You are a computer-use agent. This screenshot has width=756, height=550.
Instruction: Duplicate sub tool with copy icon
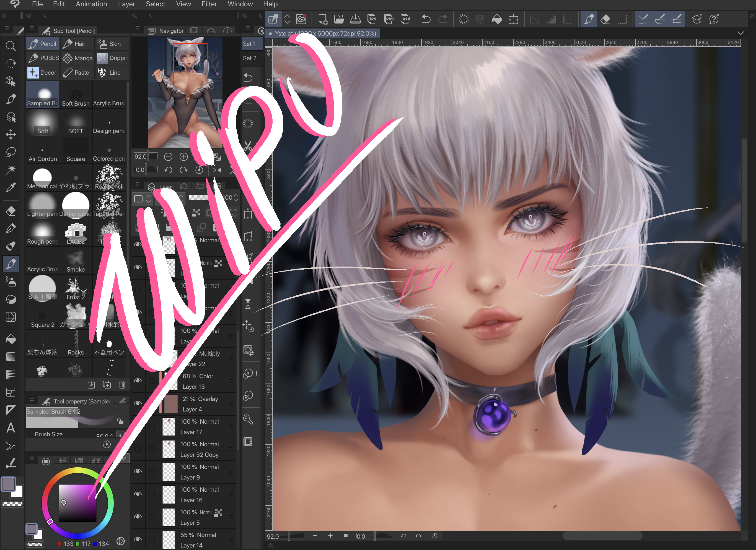click(x=107, y=385)
